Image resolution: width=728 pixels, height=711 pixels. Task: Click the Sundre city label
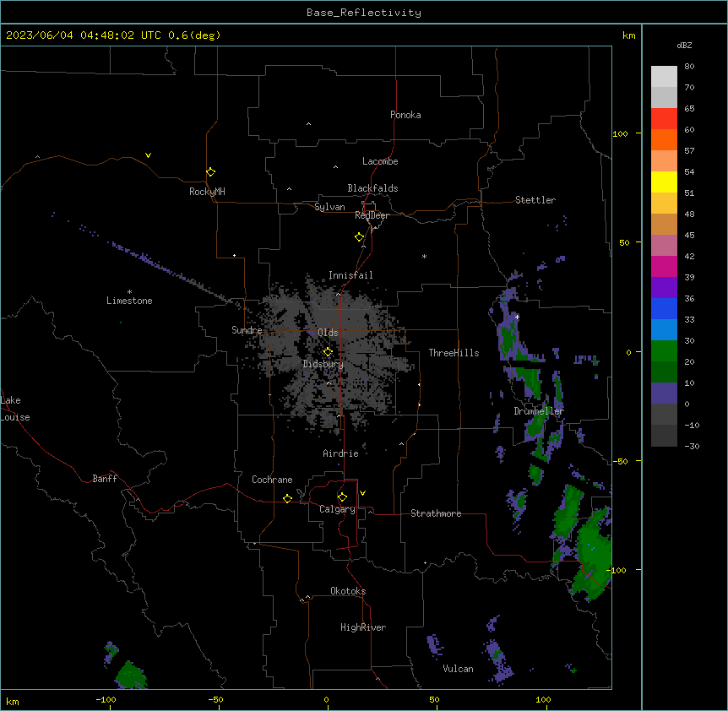tap(247, 330)
